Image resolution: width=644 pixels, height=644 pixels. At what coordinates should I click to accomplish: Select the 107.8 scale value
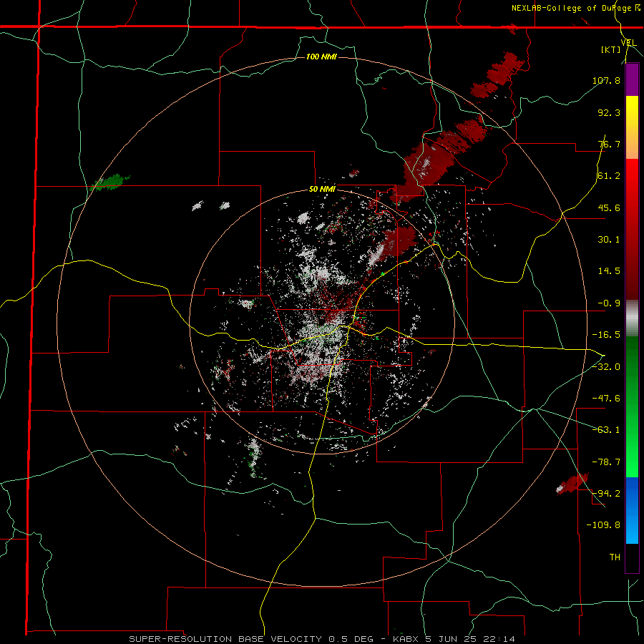[606, 80]
